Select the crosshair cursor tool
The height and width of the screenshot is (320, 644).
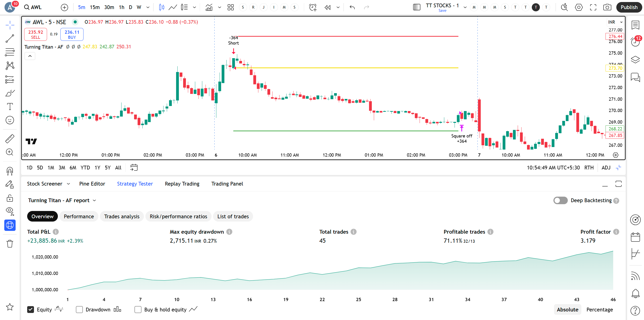tap(10, 25)
